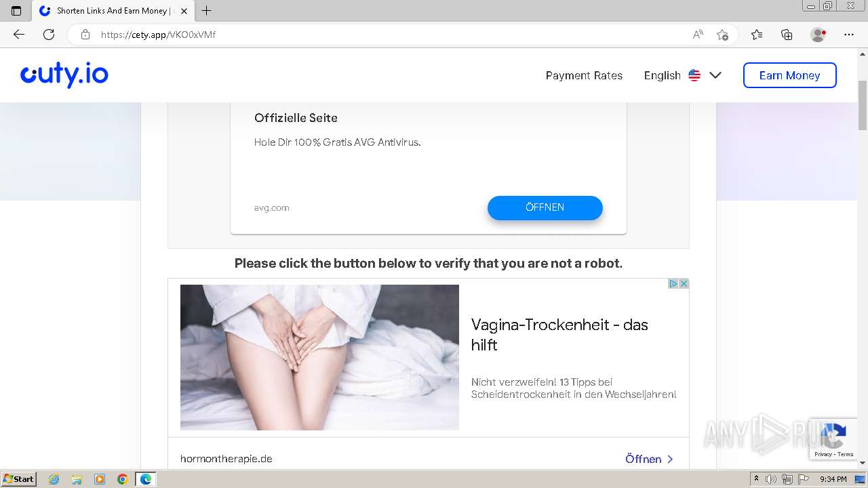Open reCAPTCHA Privacy link
Screen dimensions: 868x488
coord(823,455)
